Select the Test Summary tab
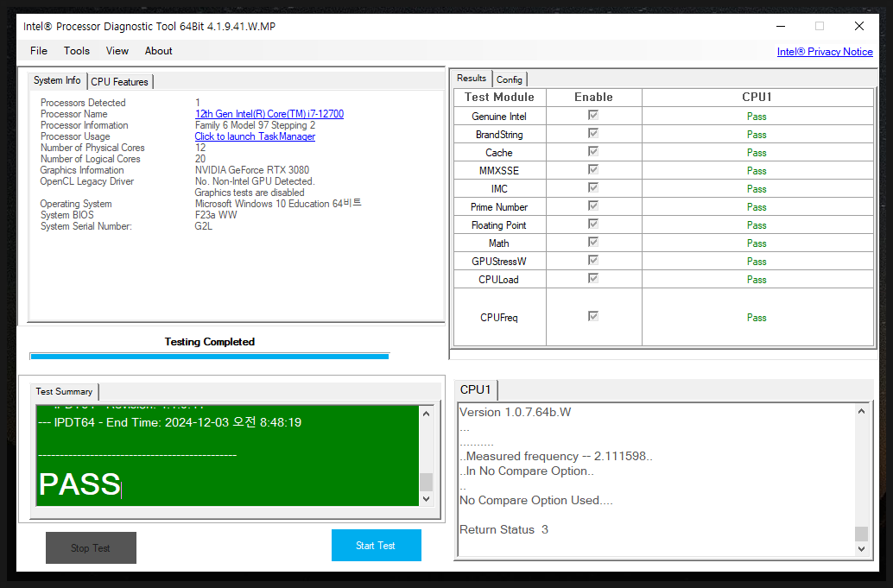This screenshot has width=893, height=588. point(64,392)
